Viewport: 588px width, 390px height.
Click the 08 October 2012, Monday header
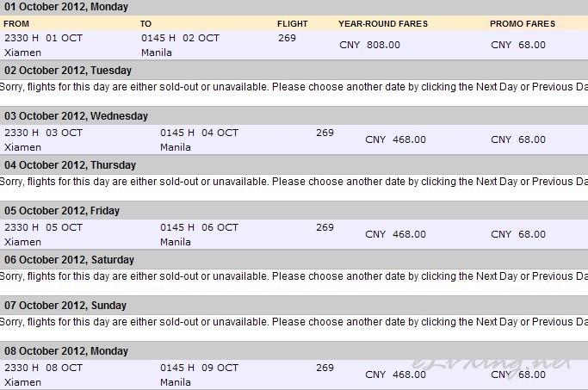pyautogui.click(x=66, y=351)
